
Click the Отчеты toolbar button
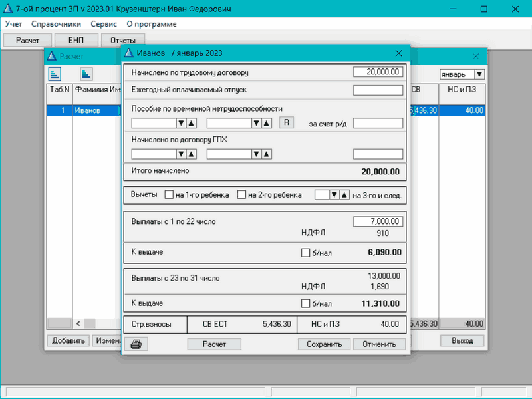click(123, 40)
